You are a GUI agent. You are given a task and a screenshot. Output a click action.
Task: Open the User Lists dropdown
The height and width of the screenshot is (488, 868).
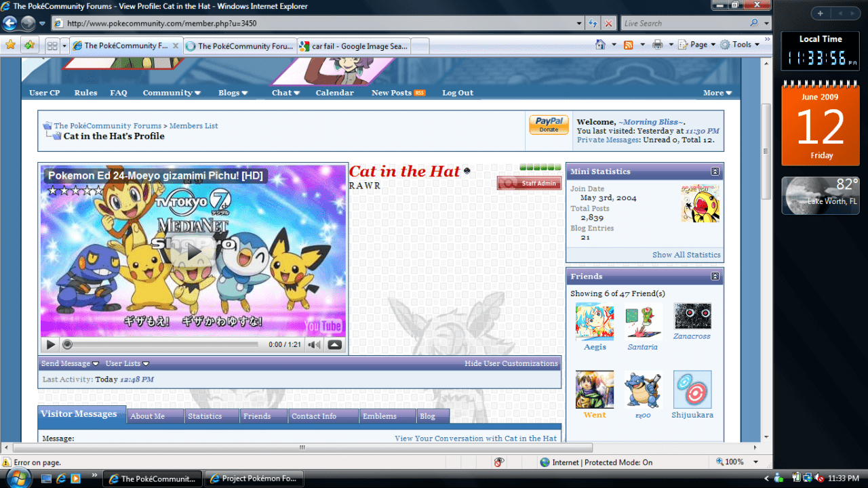[127, 363]
